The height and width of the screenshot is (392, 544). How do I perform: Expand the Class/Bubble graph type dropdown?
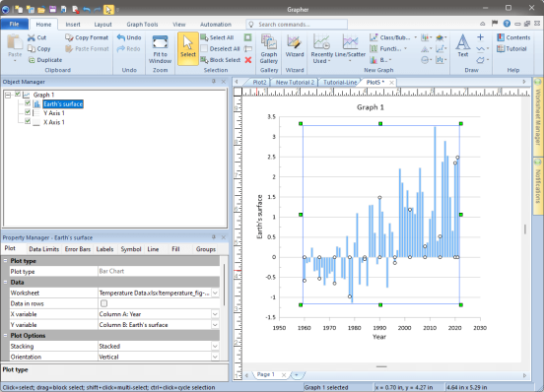415,37
